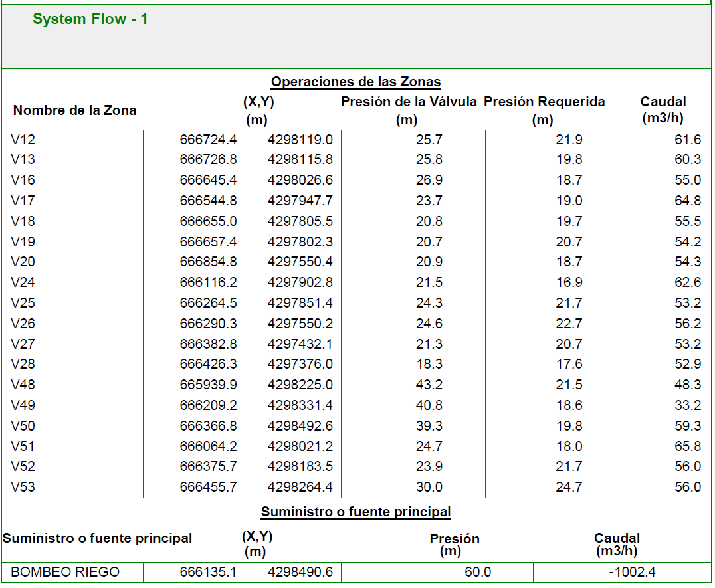The height and width of the screenshot is (588, 715).
Task: Select the Operaciones de las Zonas heading
Action: pyautogui.click(x=356, y=82)
